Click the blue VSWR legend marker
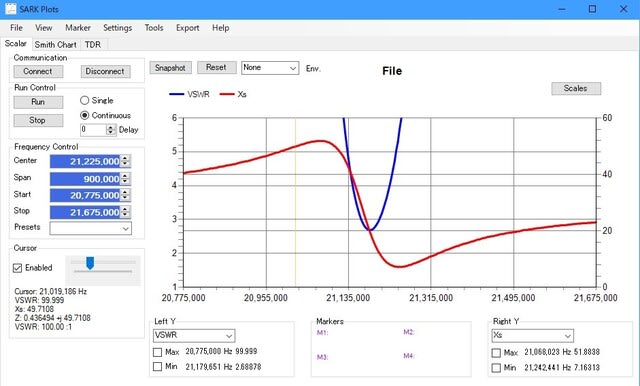The image size is (640, 386). point(177,94)
